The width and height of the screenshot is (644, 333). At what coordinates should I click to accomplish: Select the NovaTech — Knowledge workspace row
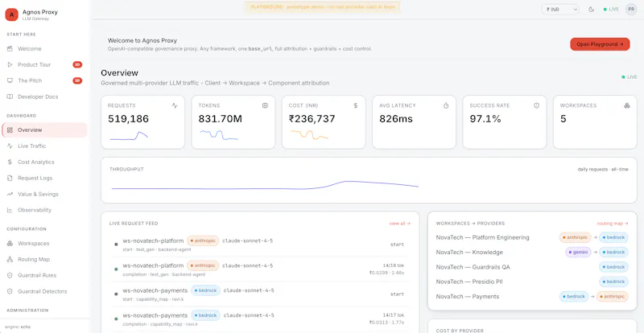click(x=532, y=253)
